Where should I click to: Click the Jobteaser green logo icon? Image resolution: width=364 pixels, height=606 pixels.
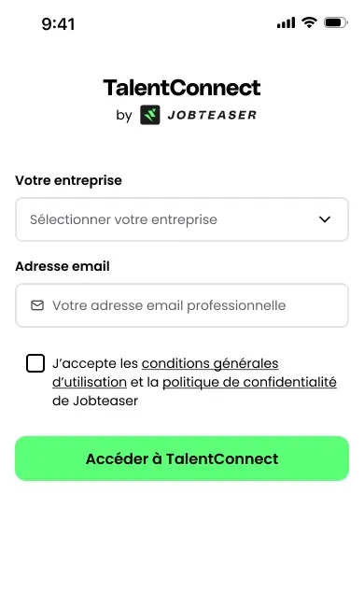point(150,115)
